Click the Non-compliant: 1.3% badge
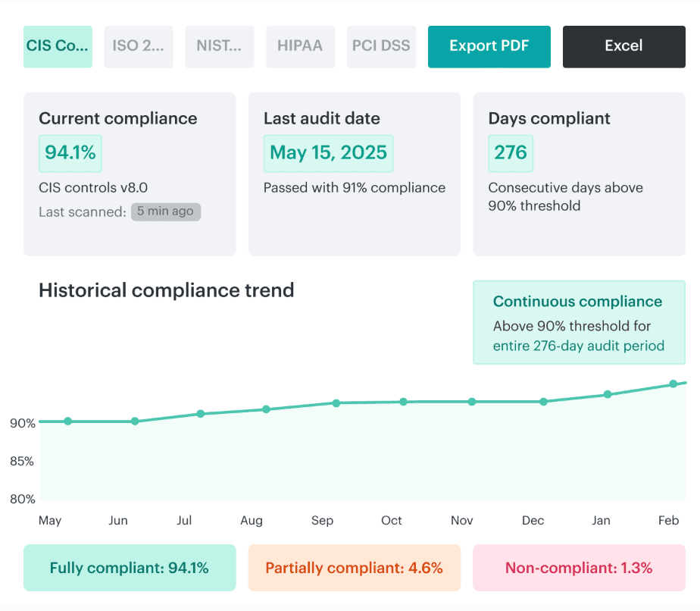 (x=579, y=568)
